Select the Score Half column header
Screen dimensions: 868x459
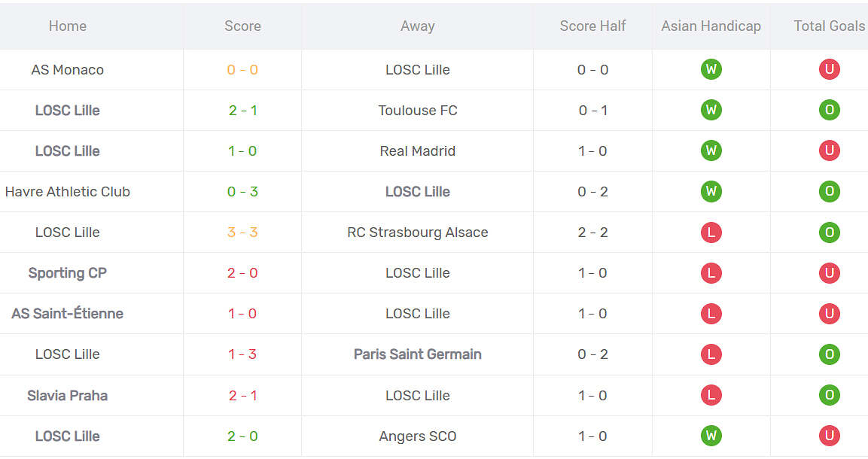(592, 26)
